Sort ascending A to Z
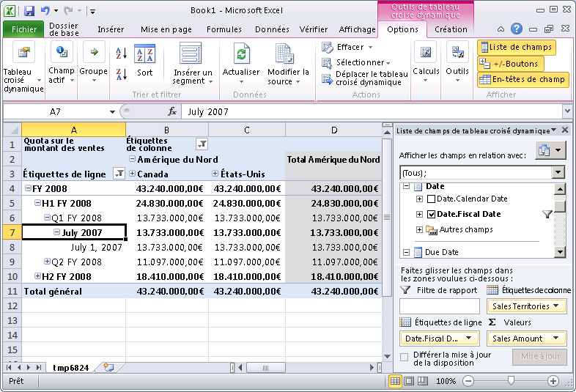The width and height of the screenshot is (576, 392). [121, 53]
